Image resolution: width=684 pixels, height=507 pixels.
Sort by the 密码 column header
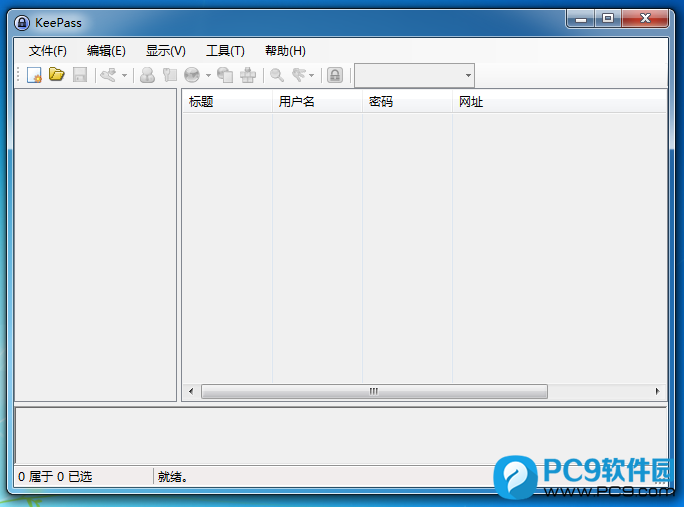[x=407, y=102]
